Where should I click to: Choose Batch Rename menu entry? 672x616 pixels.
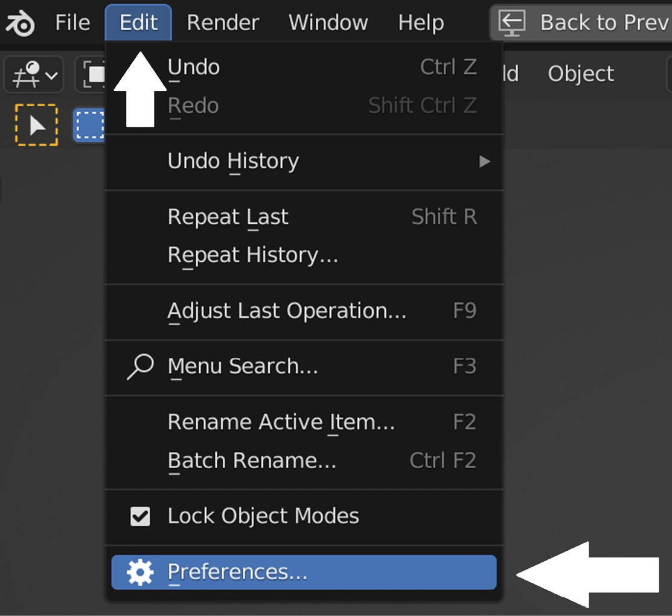pyautogui.click(x=304, y=461)
